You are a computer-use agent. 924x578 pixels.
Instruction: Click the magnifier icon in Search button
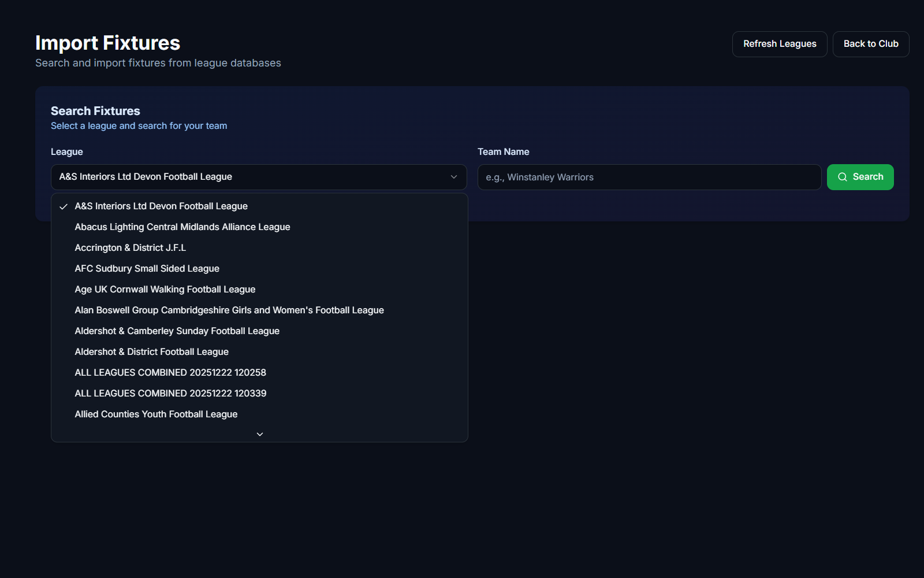click(x=843, y=177)
